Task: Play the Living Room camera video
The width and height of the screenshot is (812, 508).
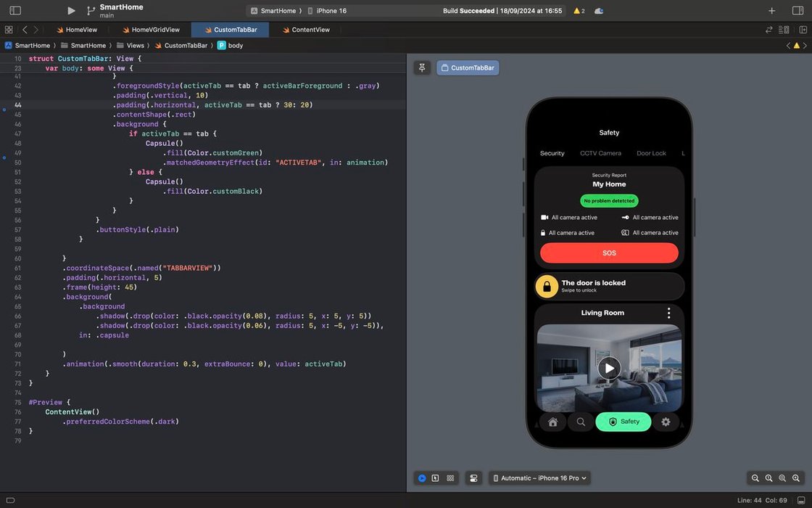Action: pyautogui.click(x=609, y=368)
